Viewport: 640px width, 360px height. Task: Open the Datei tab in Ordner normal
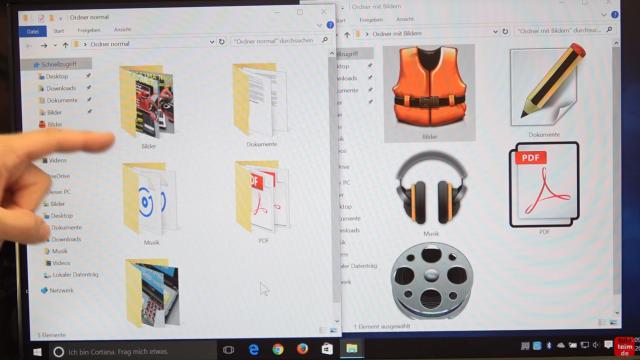pyautogui.click(x=33, y=31)
